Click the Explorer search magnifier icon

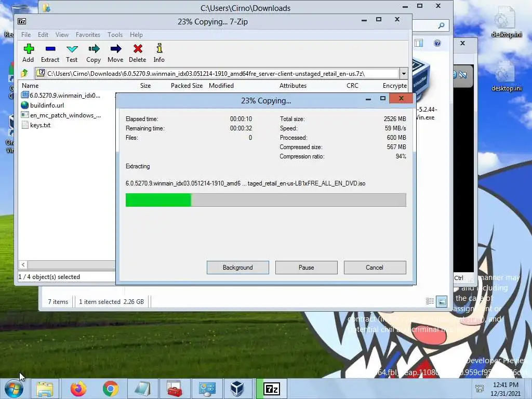click(x=442, y=25)
